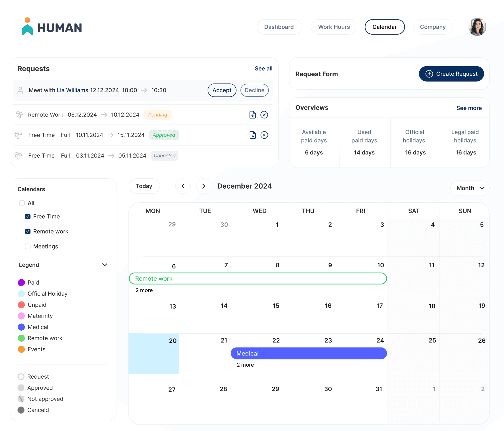
Task: Check the All calendars checkbox
Action: point(22,203)
